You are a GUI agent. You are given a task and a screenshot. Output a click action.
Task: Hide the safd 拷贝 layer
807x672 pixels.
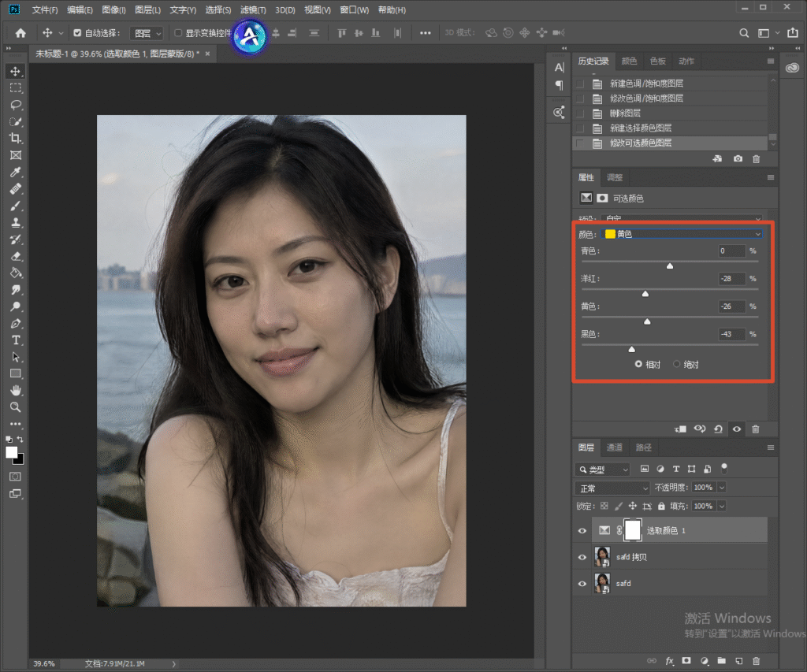[582, 557]
